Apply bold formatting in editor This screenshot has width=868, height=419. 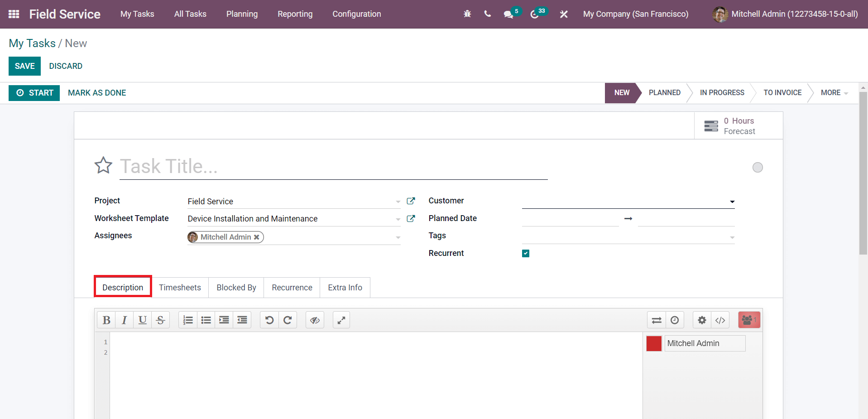point(106,320)
